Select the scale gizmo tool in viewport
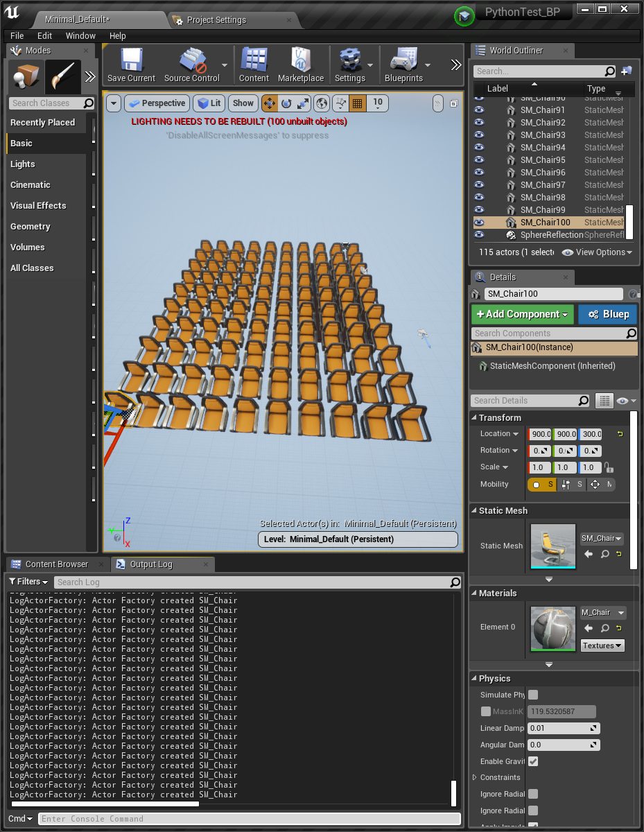This screenshot has height=832, width=644. point(303,103)
